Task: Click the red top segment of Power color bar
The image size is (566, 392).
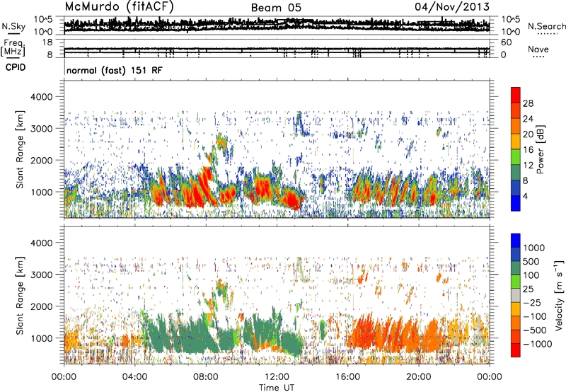Action: click(516, 96)
